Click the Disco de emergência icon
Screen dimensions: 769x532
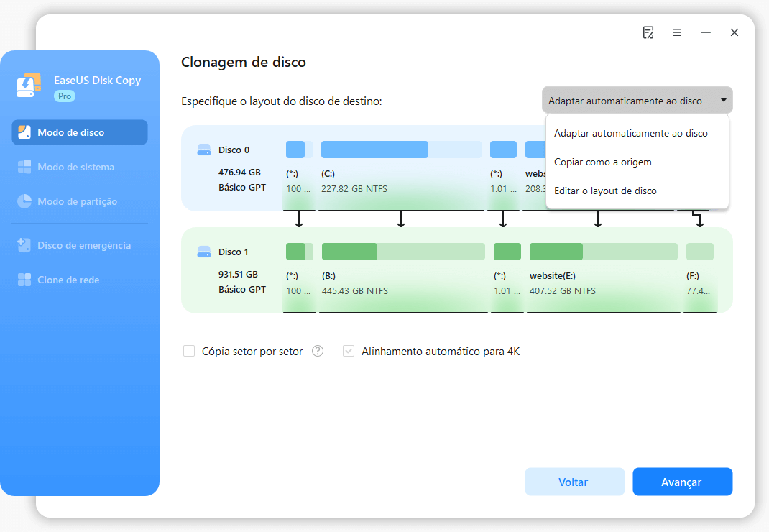tap(25, 245)
